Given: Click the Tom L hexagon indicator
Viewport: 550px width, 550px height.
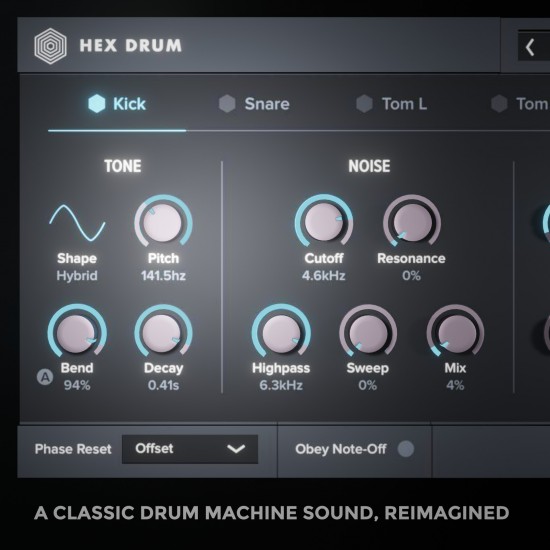Looking at the screenshot, I should coord(364,103).
